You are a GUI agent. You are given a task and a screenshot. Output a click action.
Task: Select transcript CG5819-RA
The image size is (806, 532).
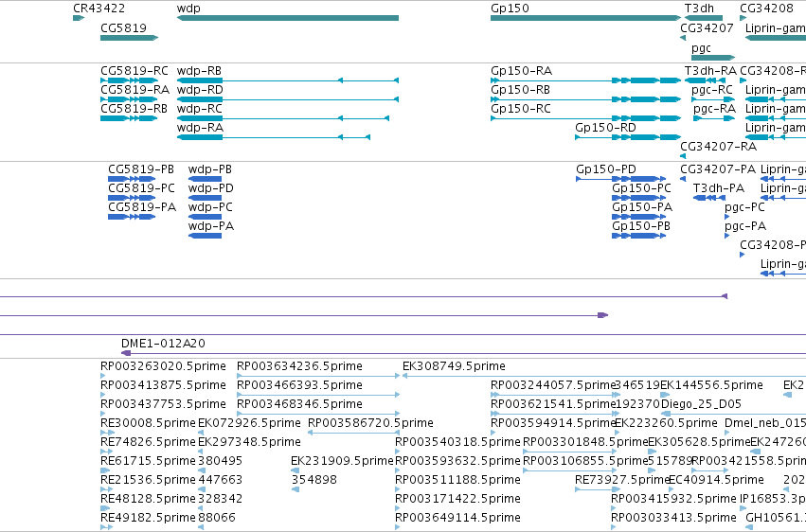[x=129, y=99]
